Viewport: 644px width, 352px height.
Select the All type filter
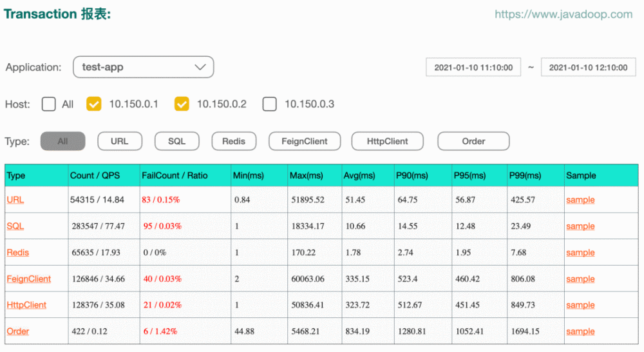click(63, 141)
